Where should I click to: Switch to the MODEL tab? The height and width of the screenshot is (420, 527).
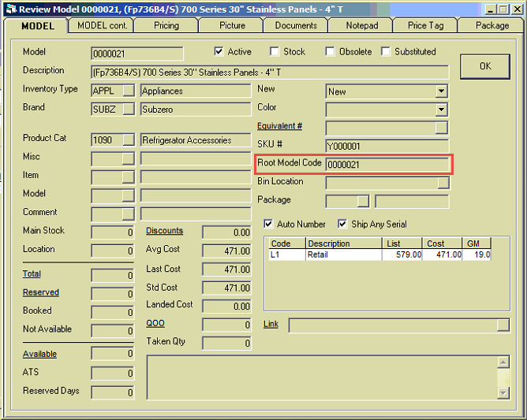pos(37,25)
